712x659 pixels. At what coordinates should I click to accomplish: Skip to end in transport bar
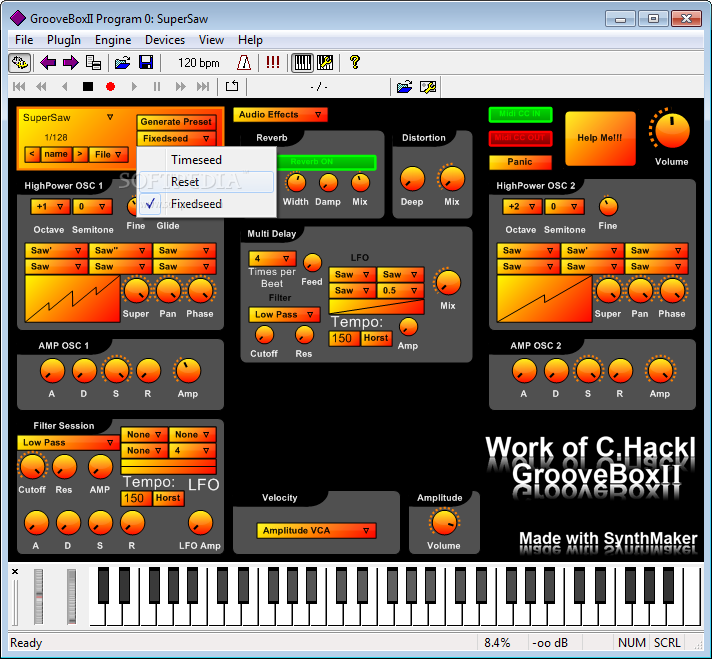coord(203,86)
